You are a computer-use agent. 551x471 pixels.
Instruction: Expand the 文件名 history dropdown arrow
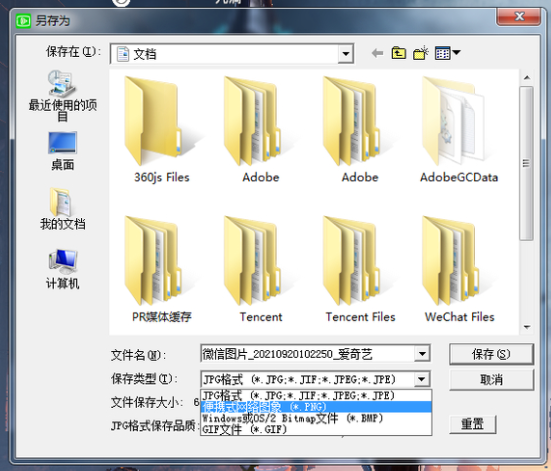click(x=422, y=354)
